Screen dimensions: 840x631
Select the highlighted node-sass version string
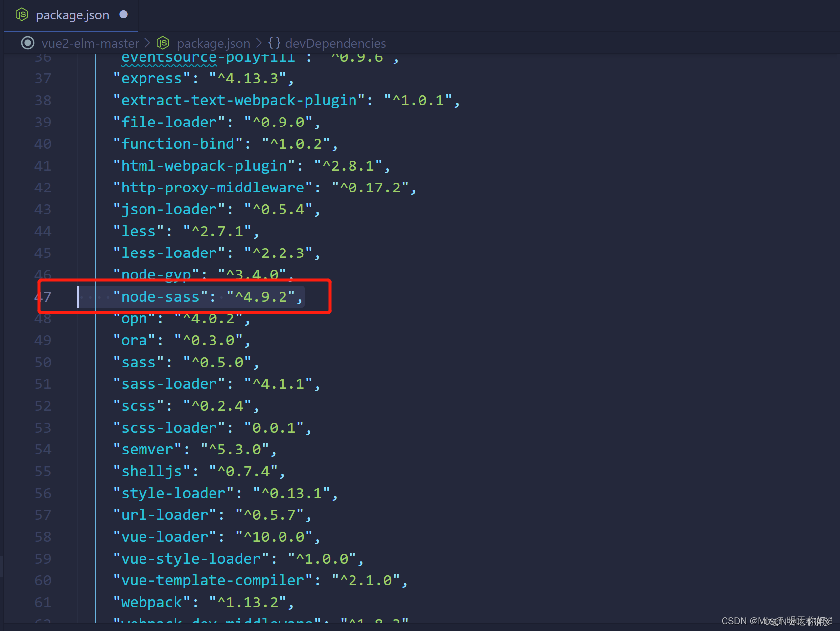pyautogui.click(x=261, y=296)
